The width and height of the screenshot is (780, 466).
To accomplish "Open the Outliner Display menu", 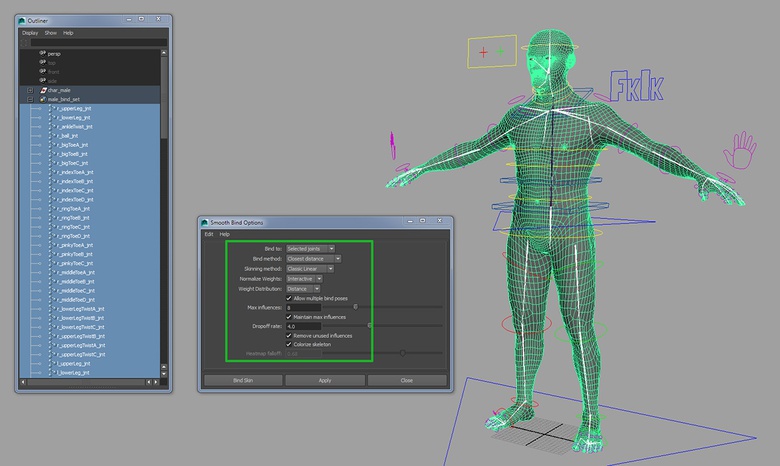I will coord(29,33).
